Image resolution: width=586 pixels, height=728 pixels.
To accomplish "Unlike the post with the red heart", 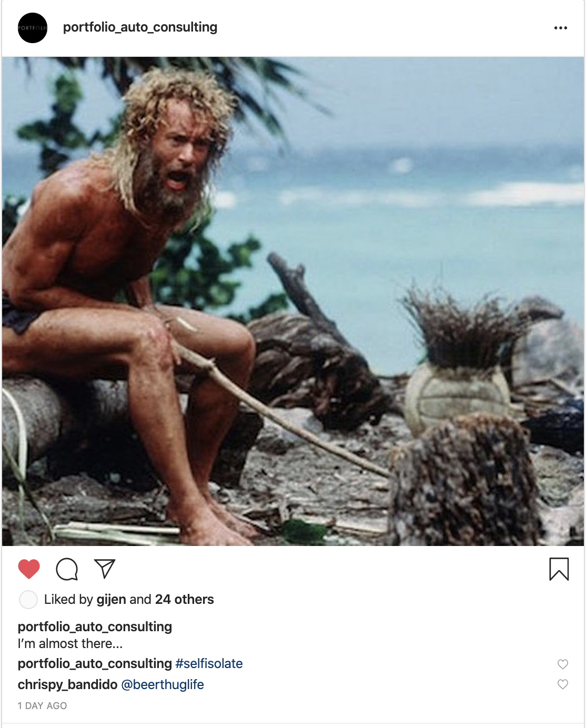I will [x=29, y=569].
